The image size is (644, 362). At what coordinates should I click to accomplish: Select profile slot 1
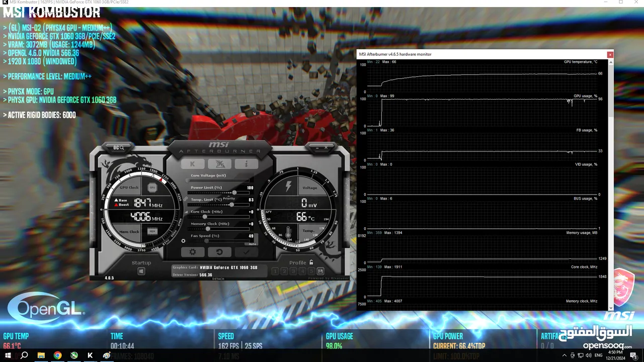coord(275,271)
